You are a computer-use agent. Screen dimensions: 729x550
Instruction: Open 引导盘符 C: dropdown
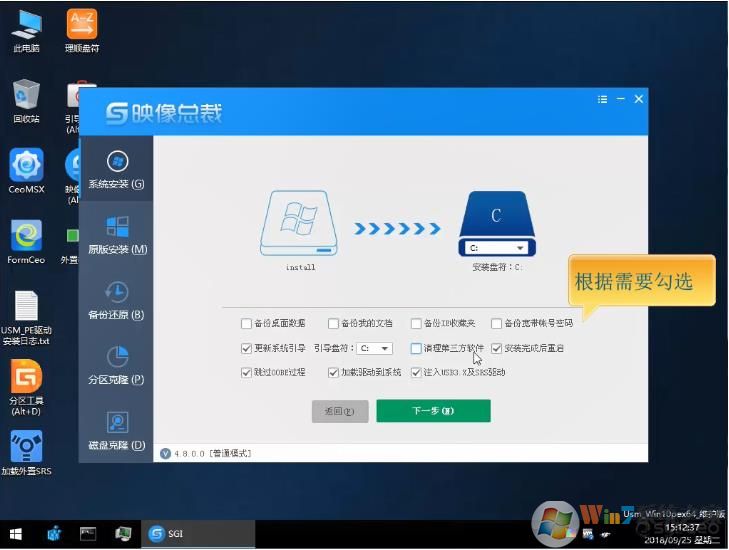374,348
